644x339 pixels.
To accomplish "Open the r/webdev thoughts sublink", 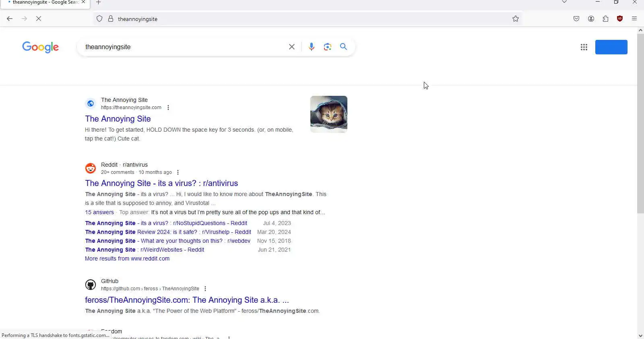I will [x=168, y=241].
